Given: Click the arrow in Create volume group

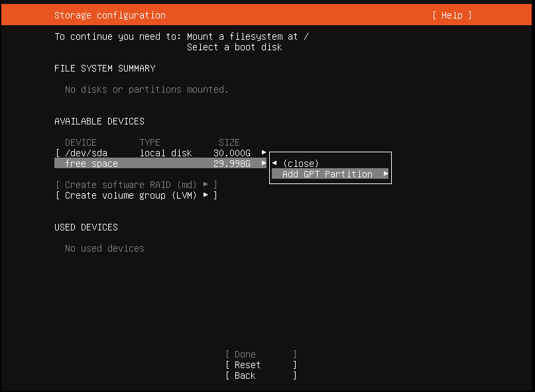Looking at the screenshot, I should (x=206, y=195).
